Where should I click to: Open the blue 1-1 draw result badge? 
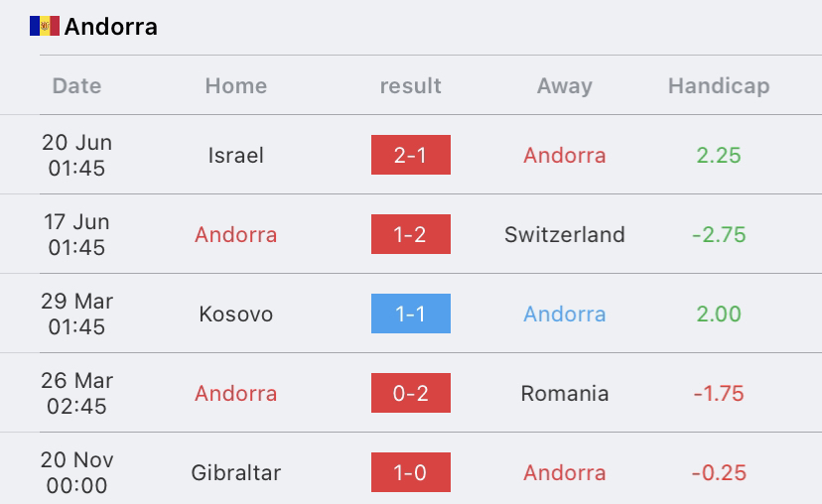[410, 314]
